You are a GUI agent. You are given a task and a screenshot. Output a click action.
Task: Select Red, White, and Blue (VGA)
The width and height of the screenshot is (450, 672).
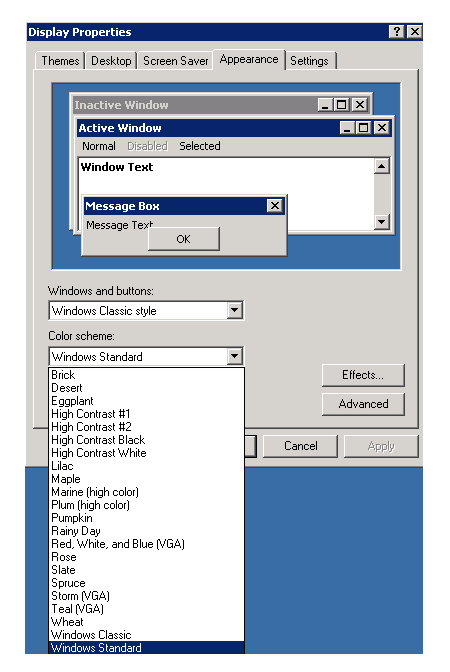click(x=147, y=544)
